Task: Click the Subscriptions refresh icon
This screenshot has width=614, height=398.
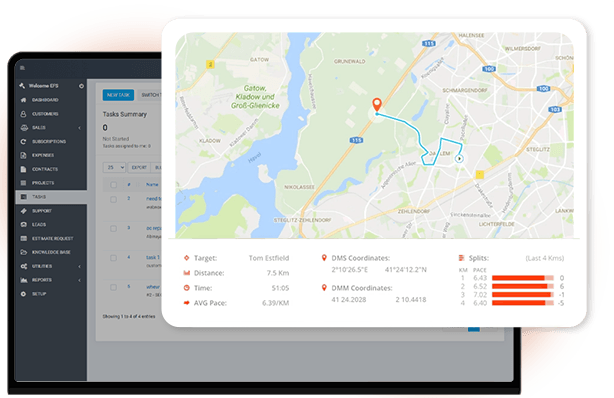Action: (x=23, y=141)
